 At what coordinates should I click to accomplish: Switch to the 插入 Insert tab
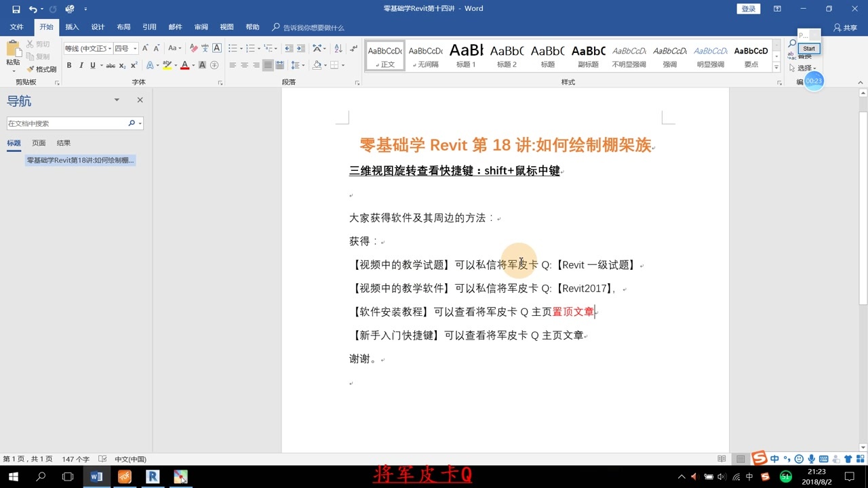coord(72,27)
